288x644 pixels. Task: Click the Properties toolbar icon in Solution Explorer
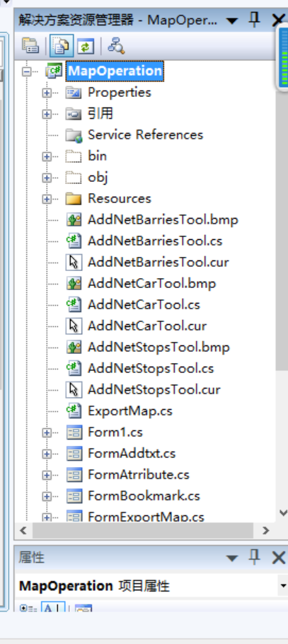[30, 45]
